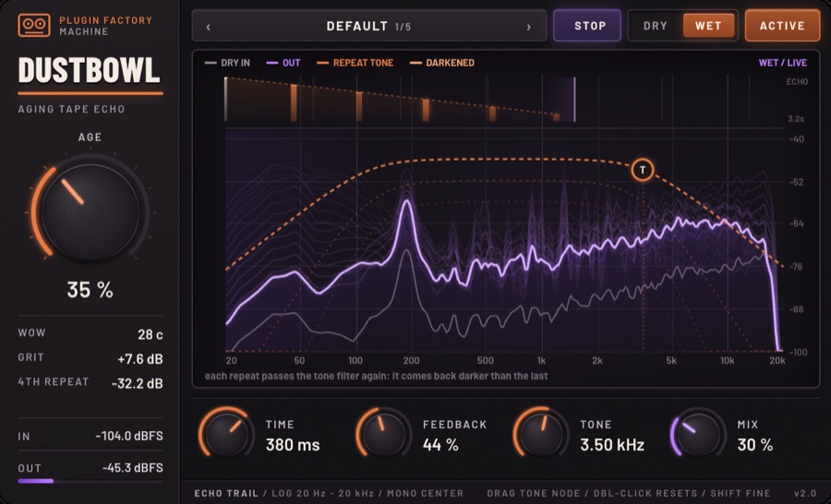This screenshot has width=831, height=504.
Task: Go to previous preset with left arrow
Action: coord(209,27)
